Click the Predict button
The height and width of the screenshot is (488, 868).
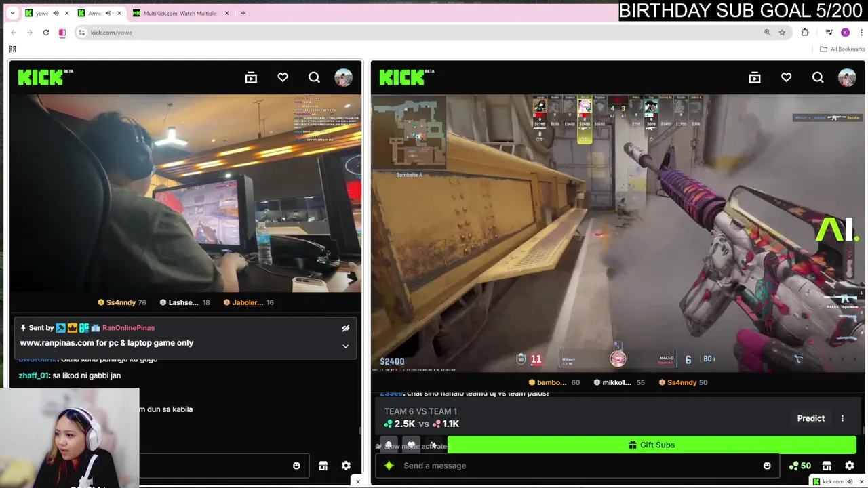coord(810,418)
